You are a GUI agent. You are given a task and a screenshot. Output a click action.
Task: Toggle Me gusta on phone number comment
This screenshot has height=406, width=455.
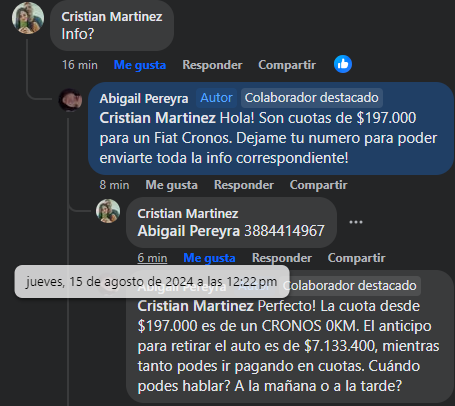pyautogui.click(x=209, y=258)
